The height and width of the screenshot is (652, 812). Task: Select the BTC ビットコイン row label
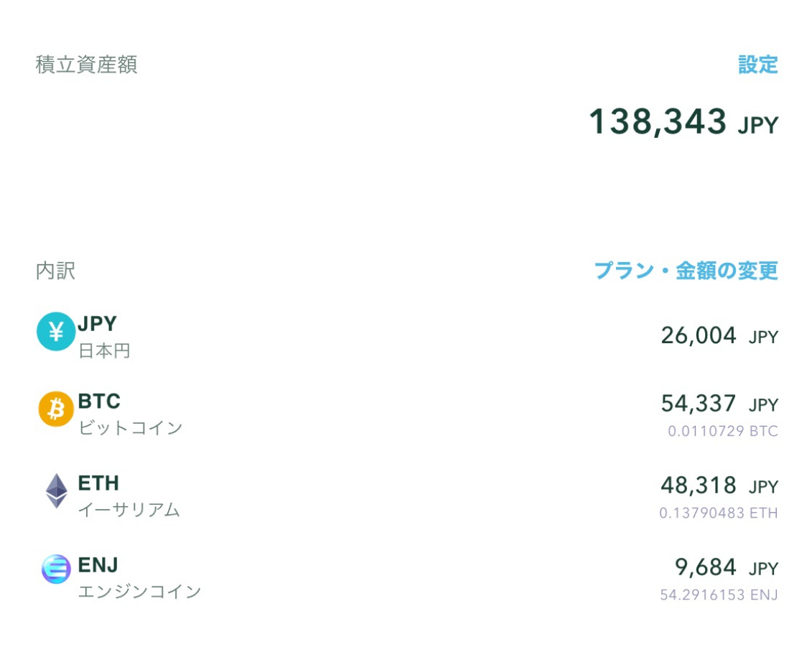[130, 414]
